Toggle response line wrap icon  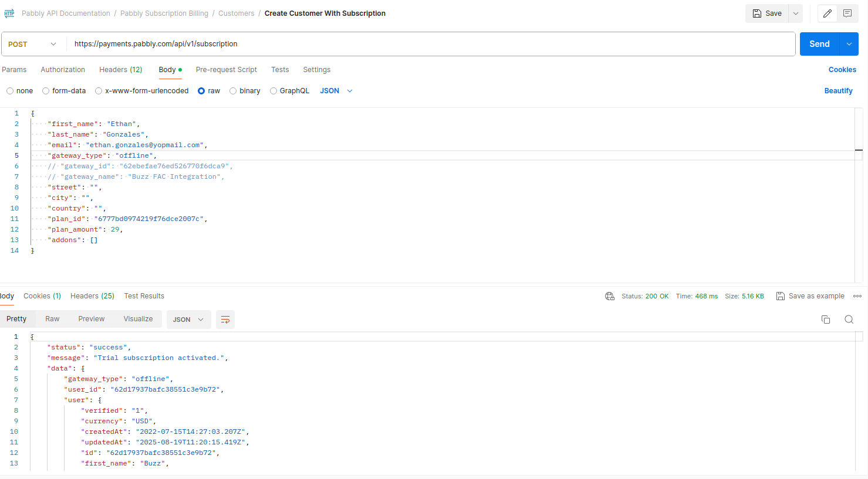click(225, 320)
